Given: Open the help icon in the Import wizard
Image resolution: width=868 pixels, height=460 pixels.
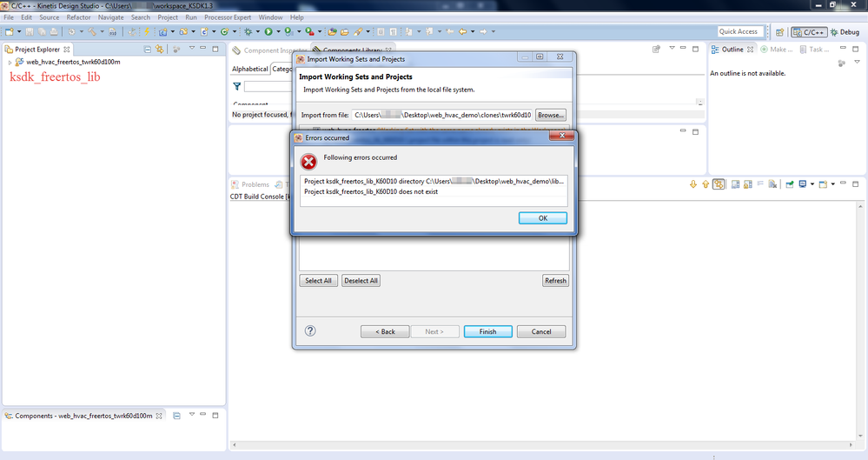Looking at the screenshot, I should pos(310,330).
